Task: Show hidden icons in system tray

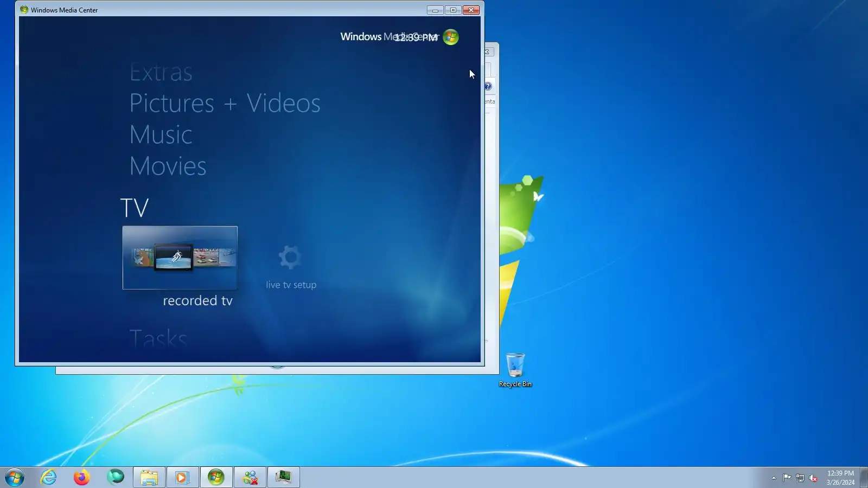Action: [x=774, y=478]
